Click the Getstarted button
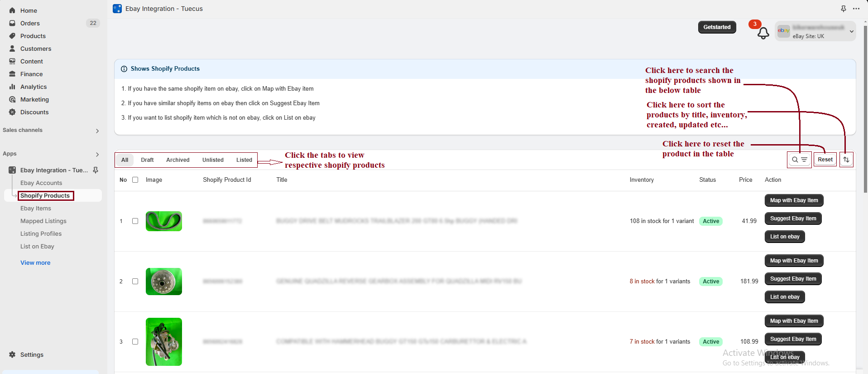Viewport: 868px width, 374px height. pos(717,27)
